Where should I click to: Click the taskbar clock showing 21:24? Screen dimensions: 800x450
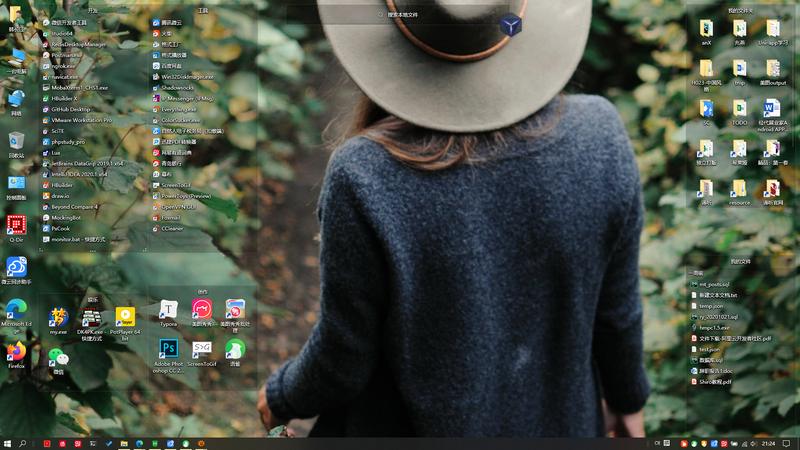768,444
